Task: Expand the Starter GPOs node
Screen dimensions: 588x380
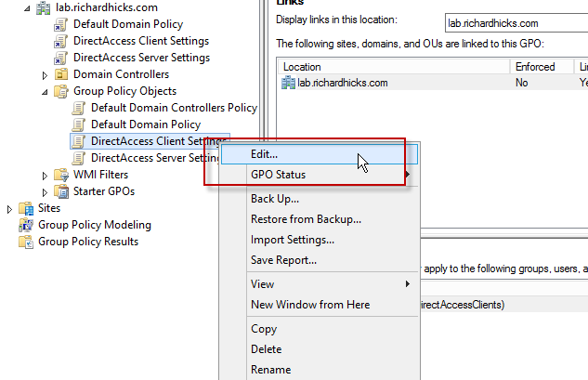Action: 45,191
